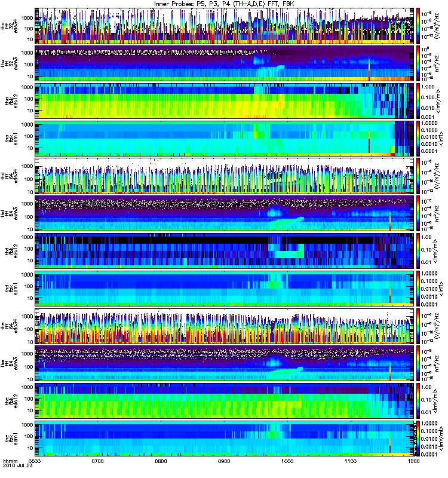This screenshot has height=478, width=448.
Task: Click the 'the fff 64 scm3' y-axis label
Action: pyautogui.click(x=9, y=363)
